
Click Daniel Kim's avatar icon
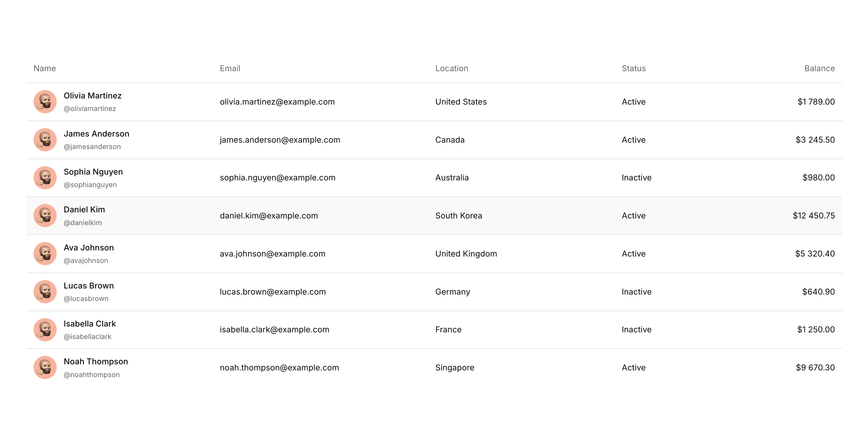tap(45, 216)
